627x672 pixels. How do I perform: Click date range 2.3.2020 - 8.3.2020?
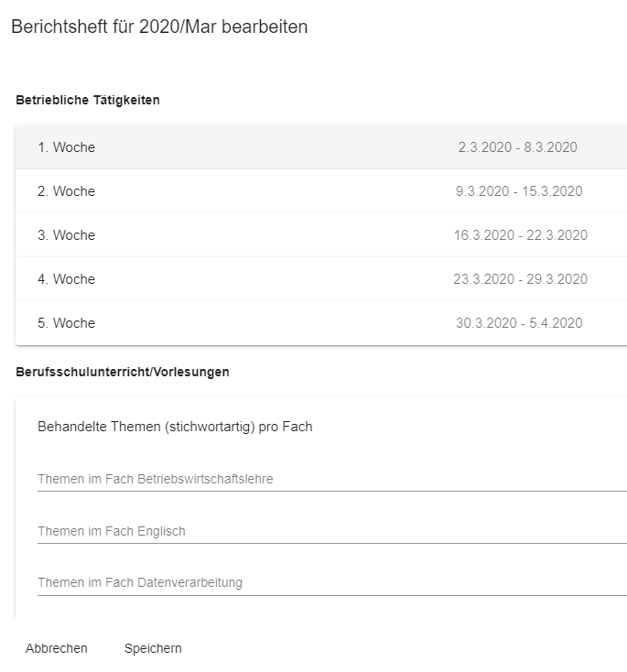(517, 147)
